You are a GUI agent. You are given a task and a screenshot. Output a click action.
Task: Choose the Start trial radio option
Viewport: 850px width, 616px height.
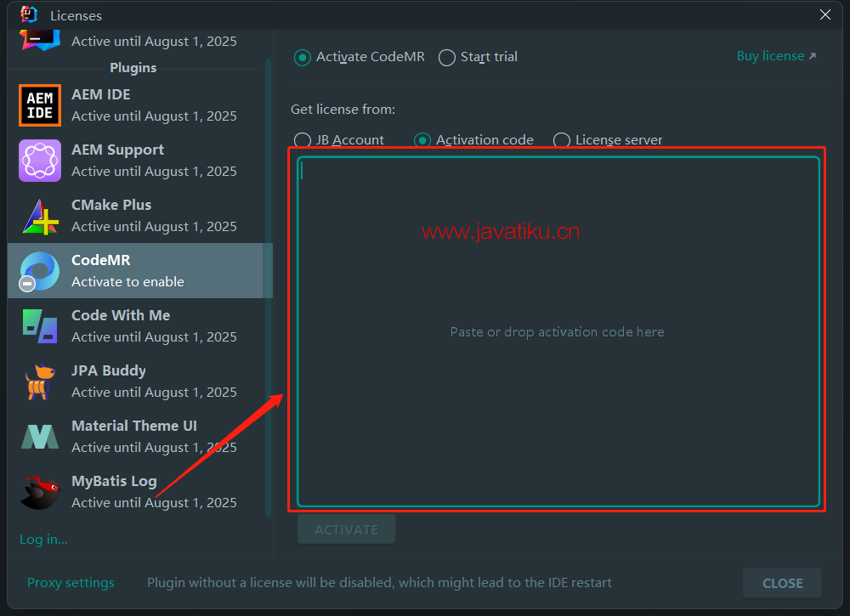(447, 57)
